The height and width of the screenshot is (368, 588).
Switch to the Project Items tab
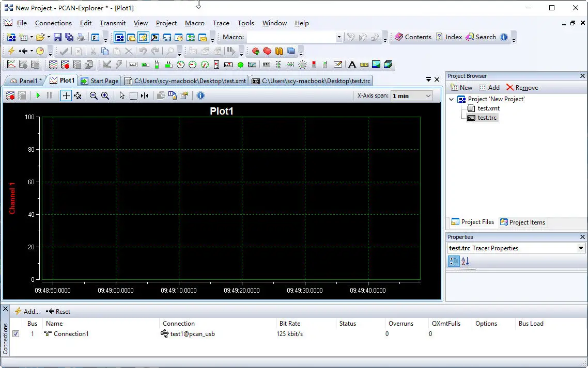pyautogui.click(x=522, y=222)
